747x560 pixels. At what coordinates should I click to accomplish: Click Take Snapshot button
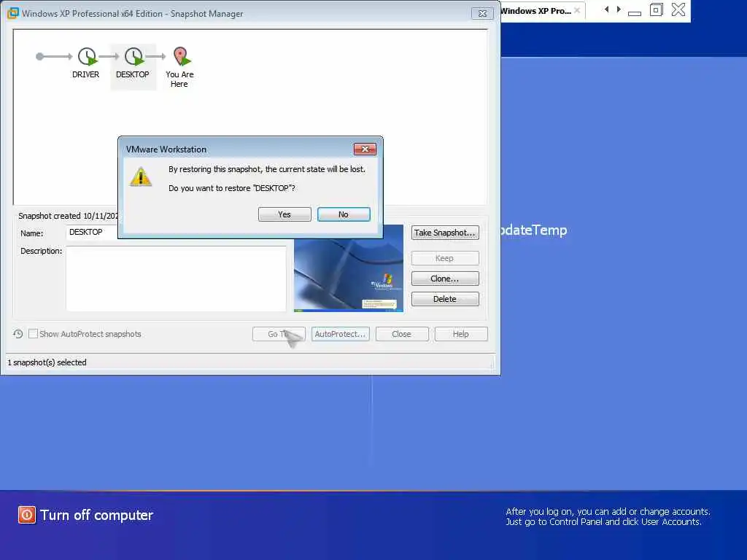pos(445,233)
